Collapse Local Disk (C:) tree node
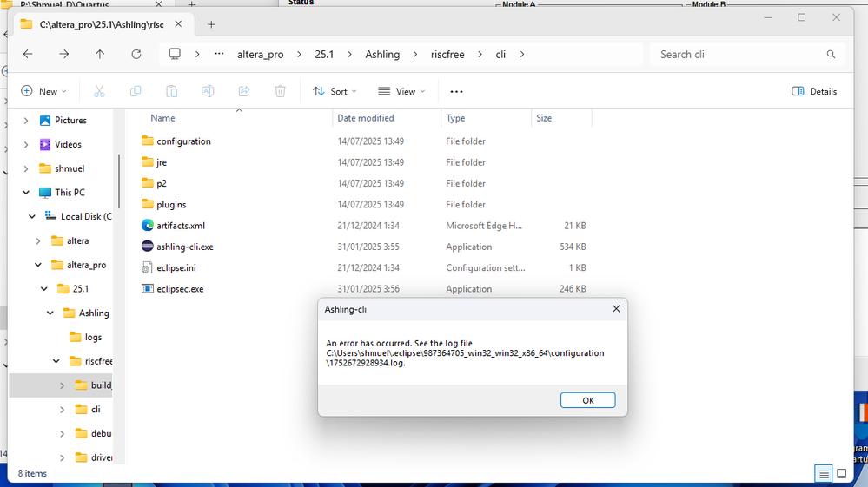The image size is (868, 487). pyautogui.click(x=32, y=217)
